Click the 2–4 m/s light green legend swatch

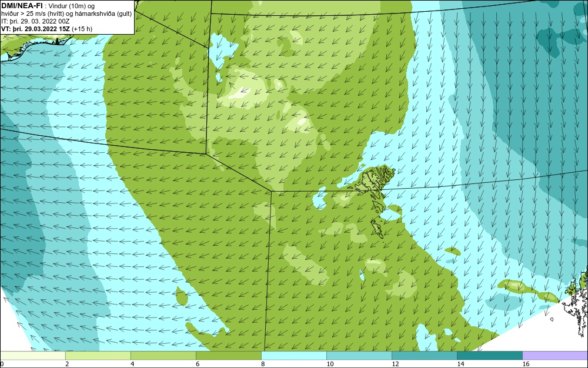click(98, 356)
